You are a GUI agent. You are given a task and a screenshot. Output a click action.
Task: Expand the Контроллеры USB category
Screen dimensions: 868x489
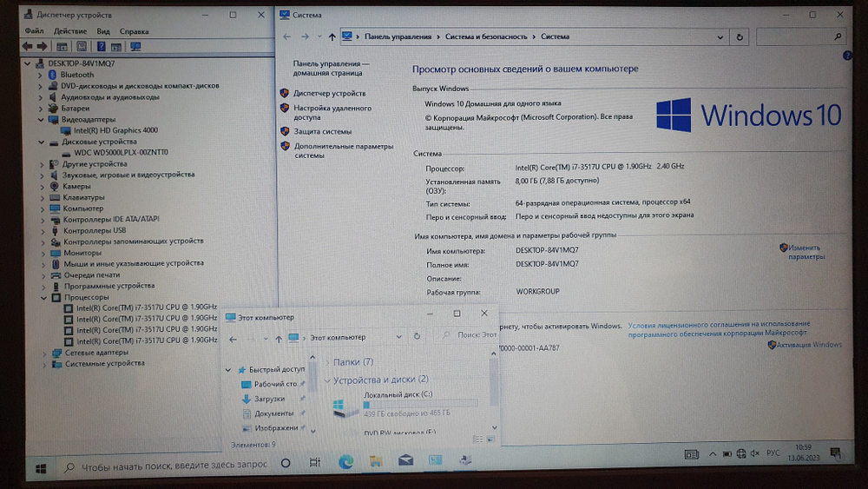(43, 231)
